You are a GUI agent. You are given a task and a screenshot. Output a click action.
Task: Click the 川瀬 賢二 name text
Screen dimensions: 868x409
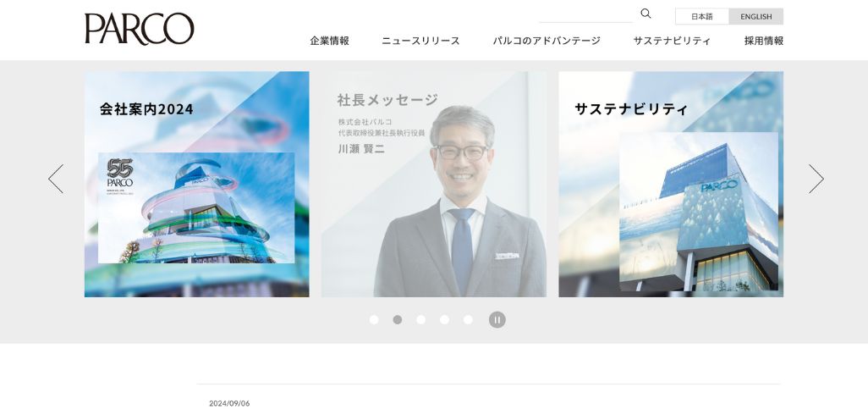point(361,148)
